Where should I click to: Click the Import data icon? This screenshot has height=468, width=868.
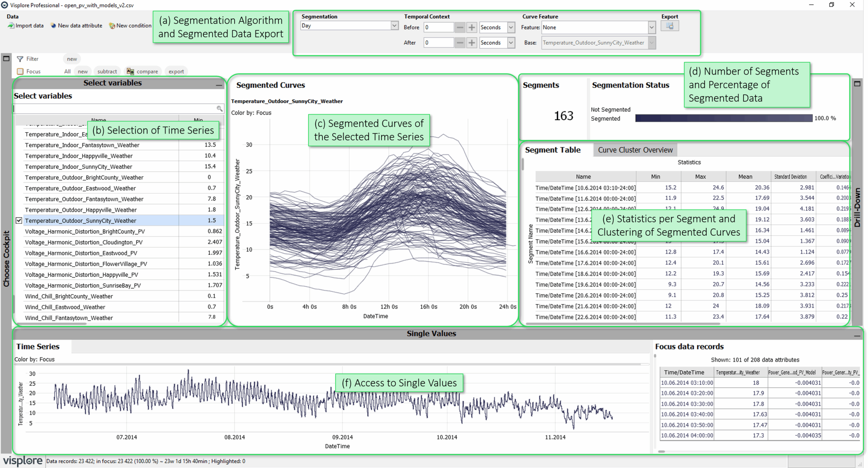tap(11, 25)
